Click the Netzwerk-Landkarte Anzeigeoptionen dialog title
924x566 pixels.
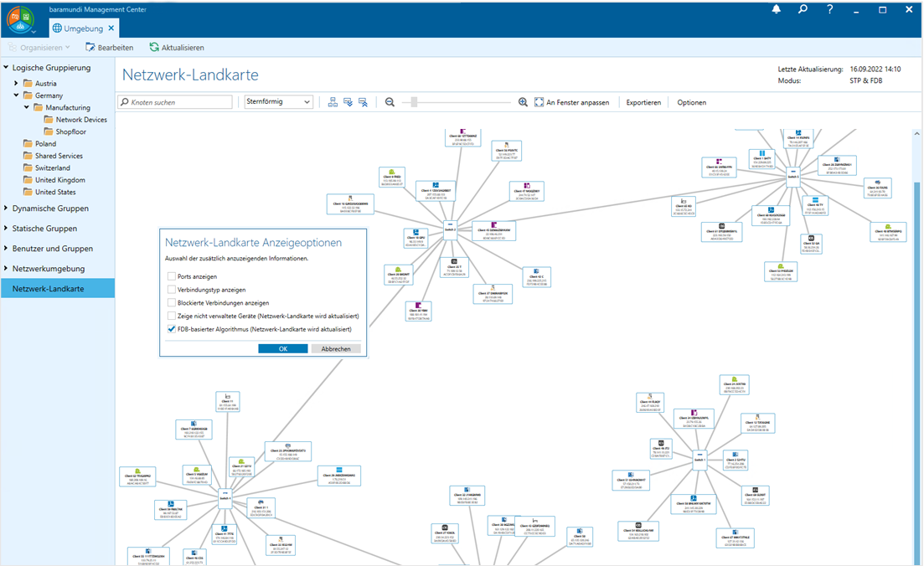tap(253, 242)
